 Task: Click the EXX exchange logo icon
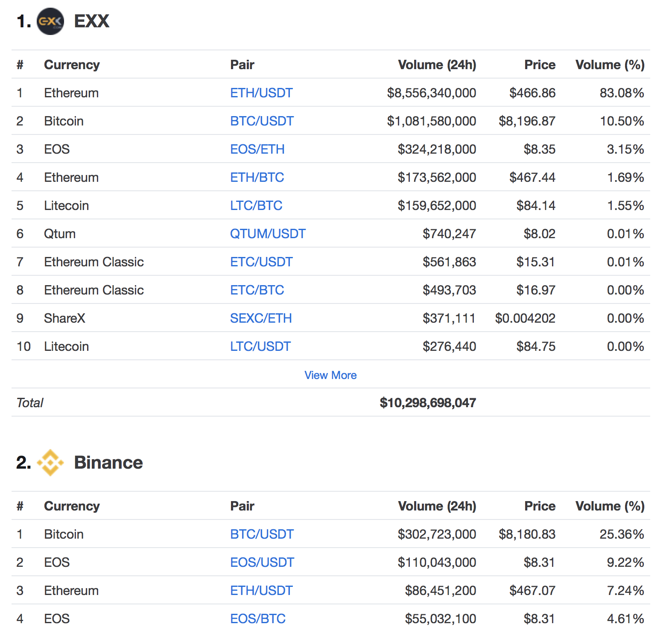(x=50, y=21)
